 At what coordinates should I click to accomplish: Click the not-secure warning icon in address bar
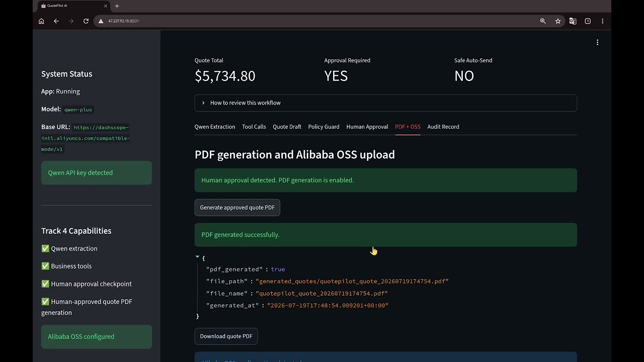pyautogui.click(x=101, y=21)
